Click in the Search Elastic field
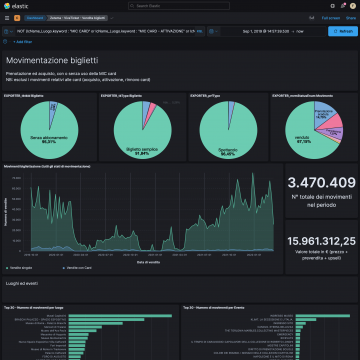360x360 pixels. point(179,6)
